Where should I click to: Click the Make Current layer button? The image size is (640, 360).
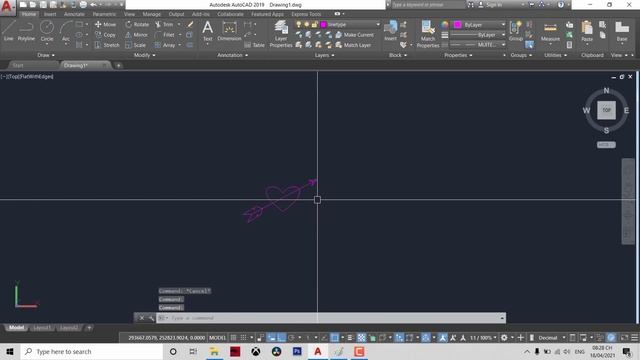[x=354, y=35]
